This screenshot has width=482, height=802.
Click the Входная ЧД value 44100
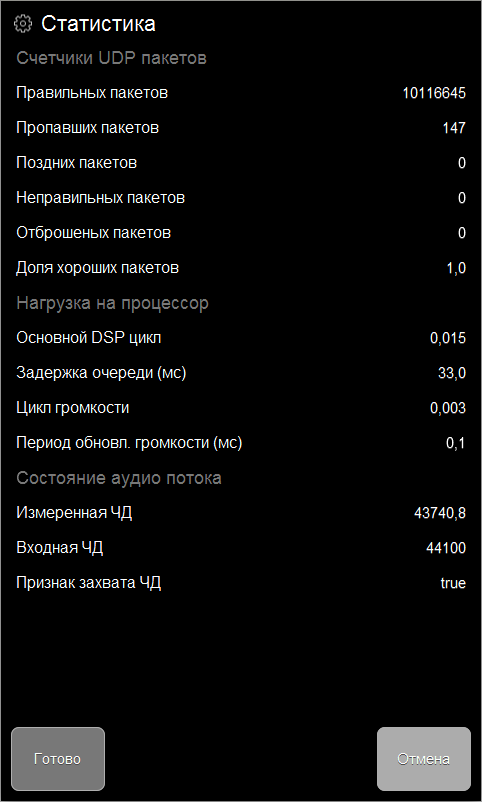[x=446, y=548]
